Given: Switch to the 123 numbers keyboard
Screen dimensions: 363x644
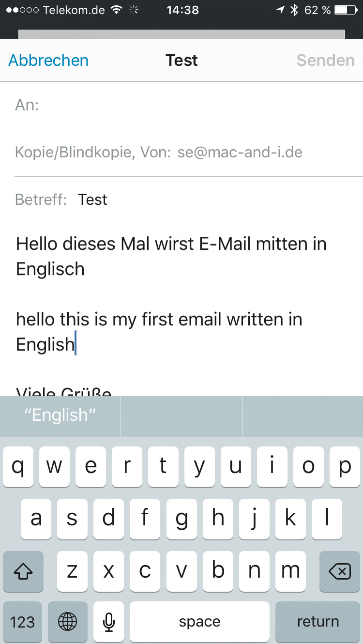Looking at the screenshot, I should tap(22, 622).
